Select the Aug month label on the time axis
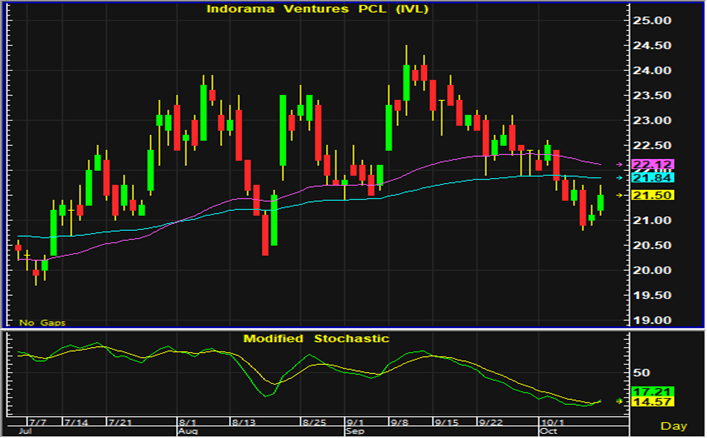 187,431
